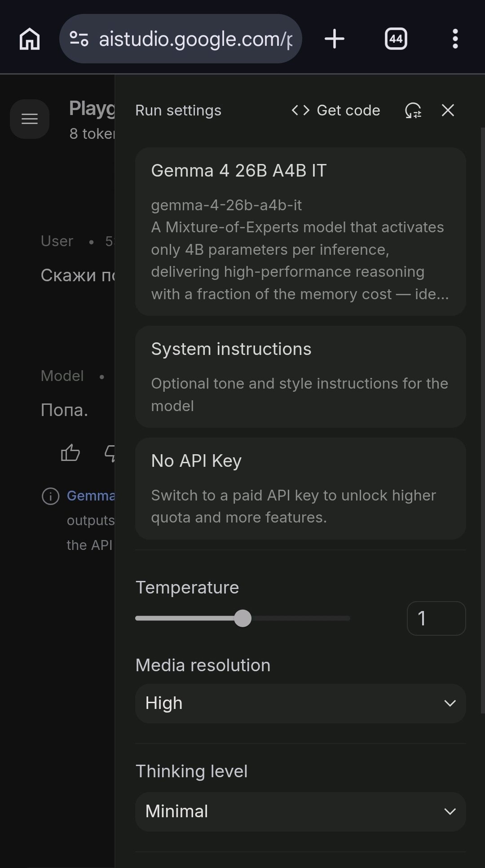Give thumbs up to model response

tap(71, 453)
